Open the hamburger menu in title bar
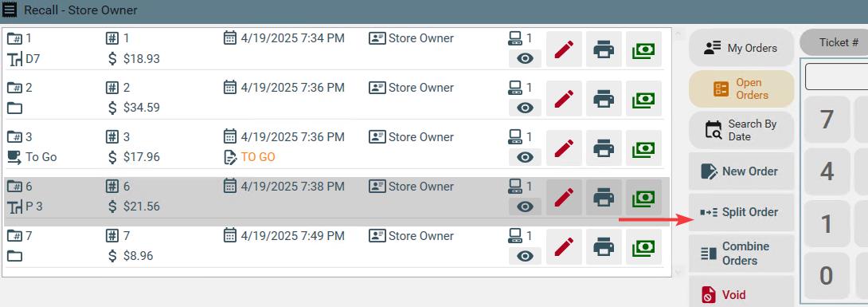 point(10,10)
